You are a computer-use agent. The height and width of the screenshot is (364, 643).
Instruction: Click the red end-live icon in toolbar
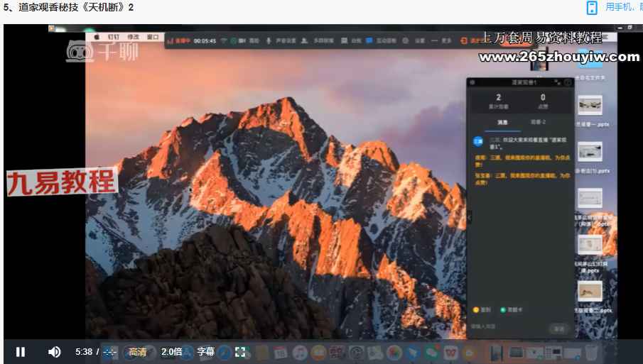pyautogui.click(x=464, y=40)
